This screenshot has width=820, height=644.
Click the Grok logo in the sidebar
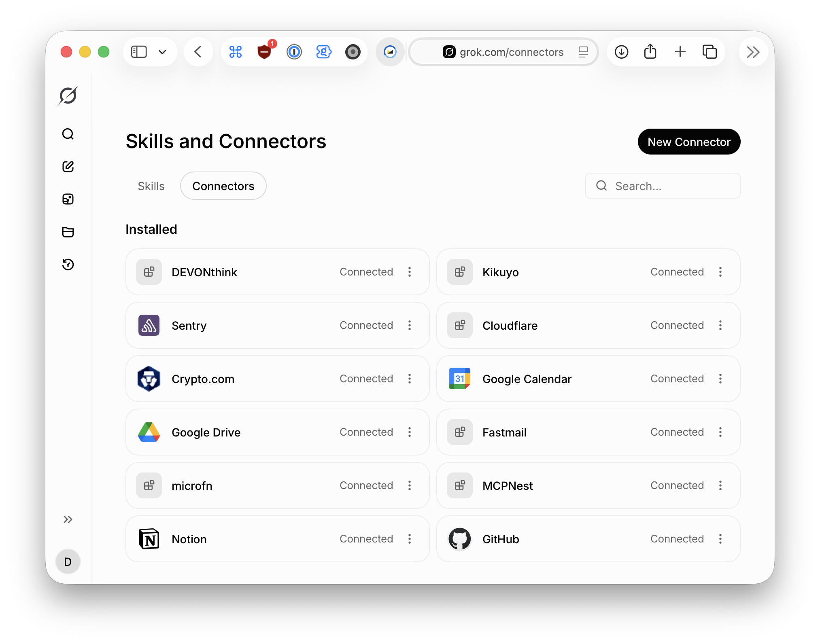click(68, 95)
